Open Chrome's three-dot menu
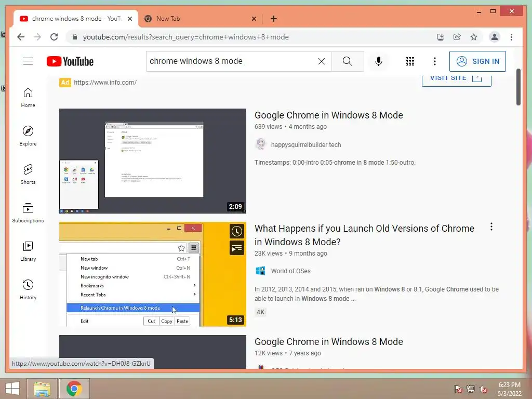The width and height of the screenshot is (532, 399). (x=511, y=37)
